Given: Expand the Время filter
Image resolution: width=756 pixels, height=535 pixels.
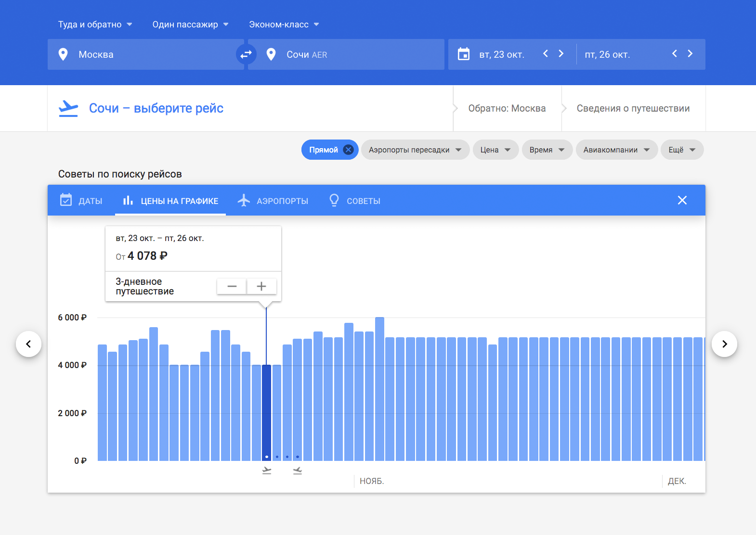Looking at the screenshot, I should pyautogui.click(x=547, y=150).
